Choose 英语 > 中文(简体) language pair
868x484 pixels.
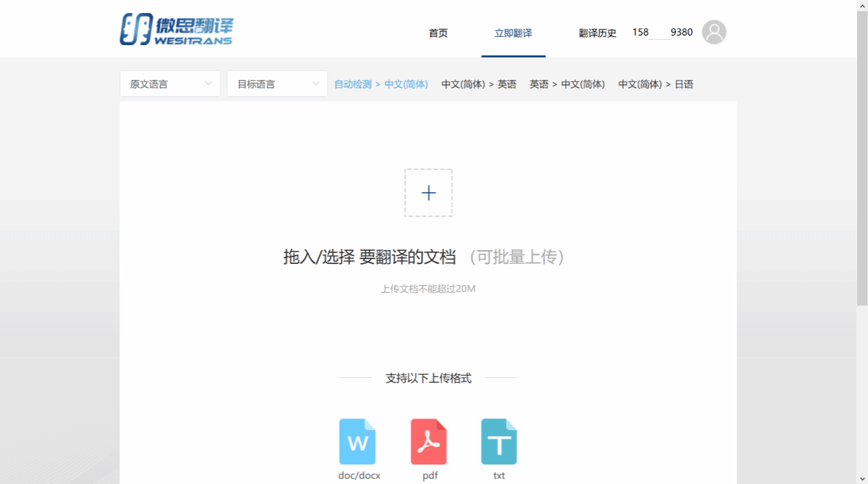pyautogui.click(x=567, y=84)
